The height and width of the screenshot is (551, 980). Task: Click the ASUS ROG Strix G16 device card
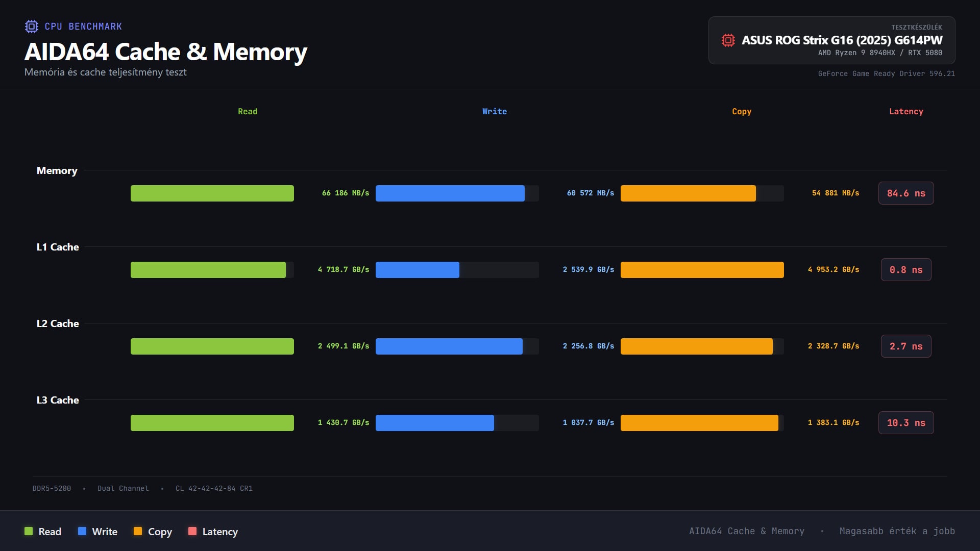pyautogui.click(x=831, y=40)
